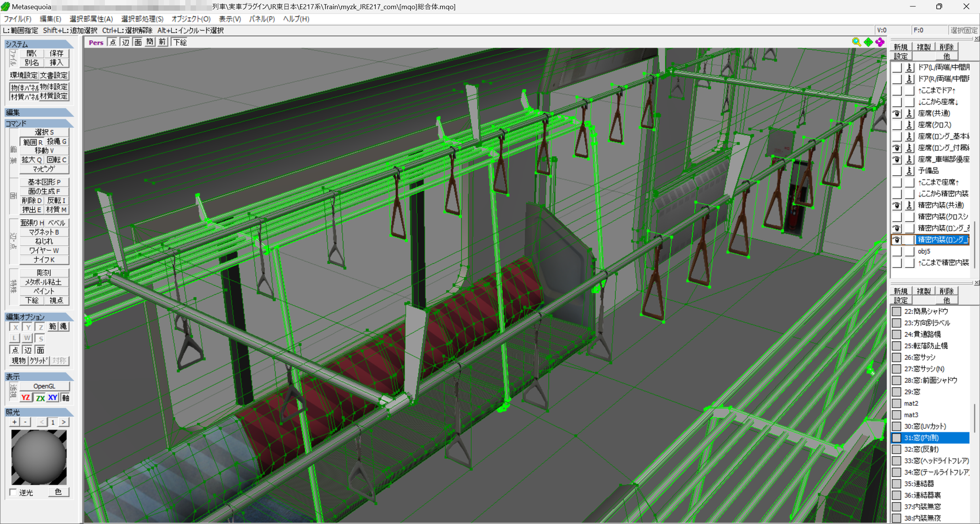This screenshot has height=524, width=980.
Task: Click the Pers perspective view tab
Action: click(96, 42)
